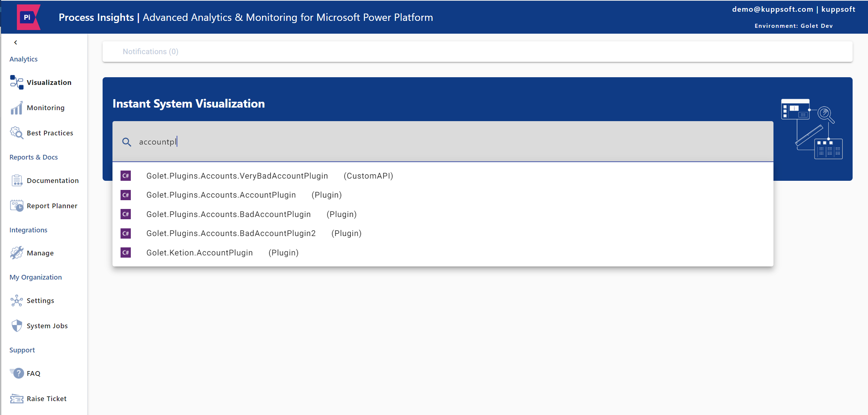Click the Visualization sidebar icon
The width and height of the screenshot is (868, 415).
click(17, 82)
